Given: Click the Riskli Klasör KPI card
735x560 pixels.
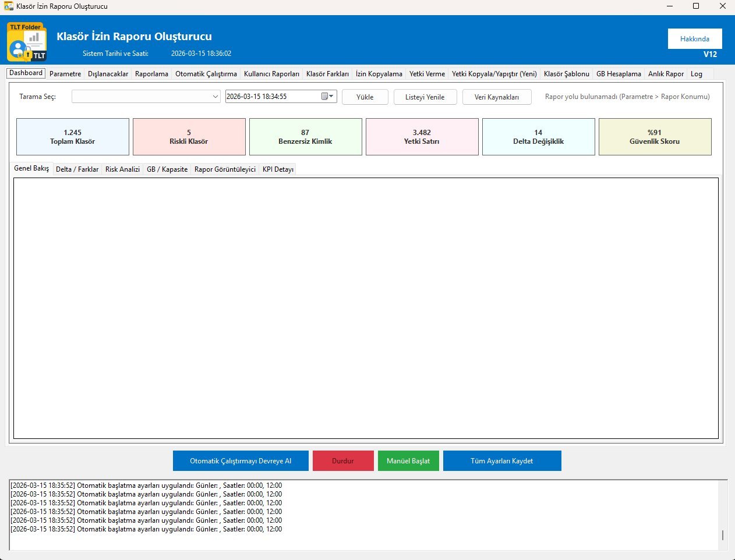Looking at the screenshot, I should tap(189, 137).
